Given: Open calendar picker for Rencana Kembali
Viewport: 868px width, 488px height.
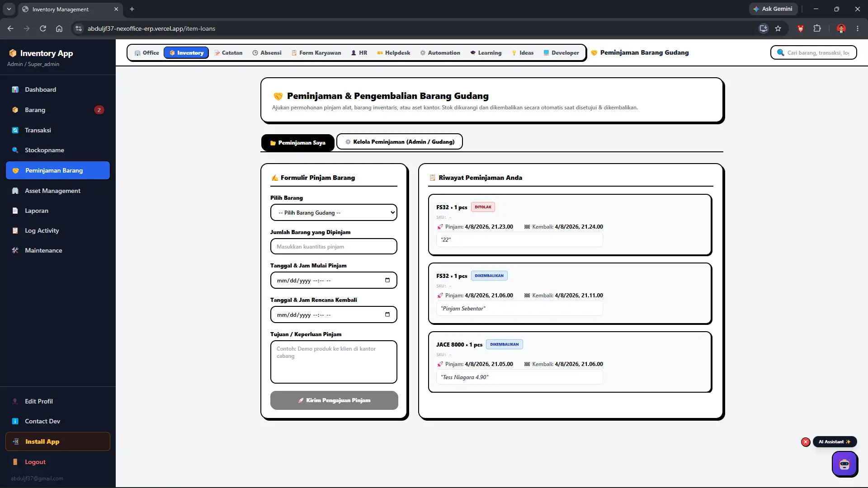Looking at the screenshot, I should (387, 315).
